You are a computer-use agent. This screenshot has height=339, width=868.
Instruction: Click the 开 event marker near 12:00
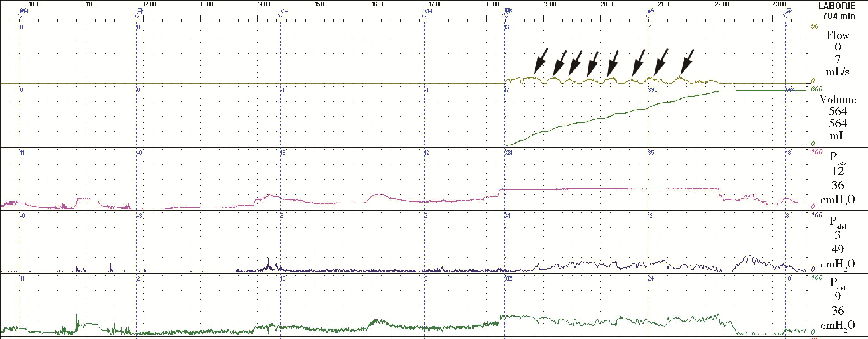140,11
